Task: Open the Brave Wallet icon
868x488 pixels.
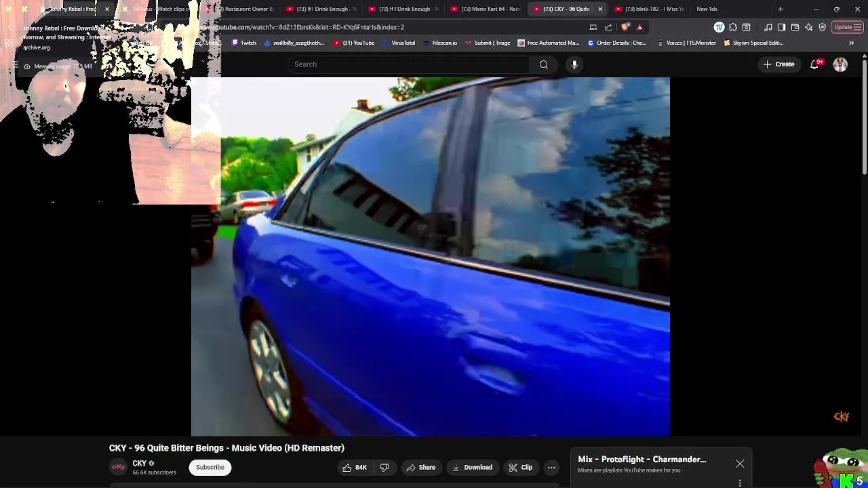Action: click(795, 27)
